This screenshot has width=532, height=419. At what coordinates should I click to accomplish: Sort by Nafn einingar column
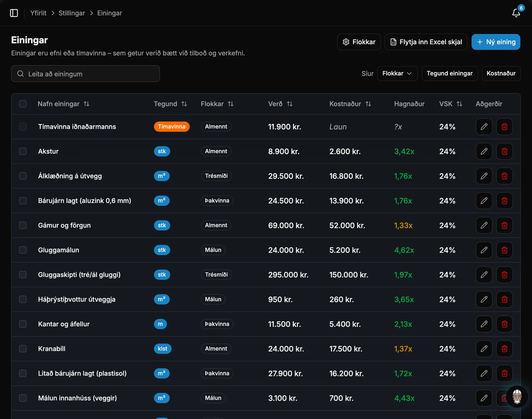86,104
